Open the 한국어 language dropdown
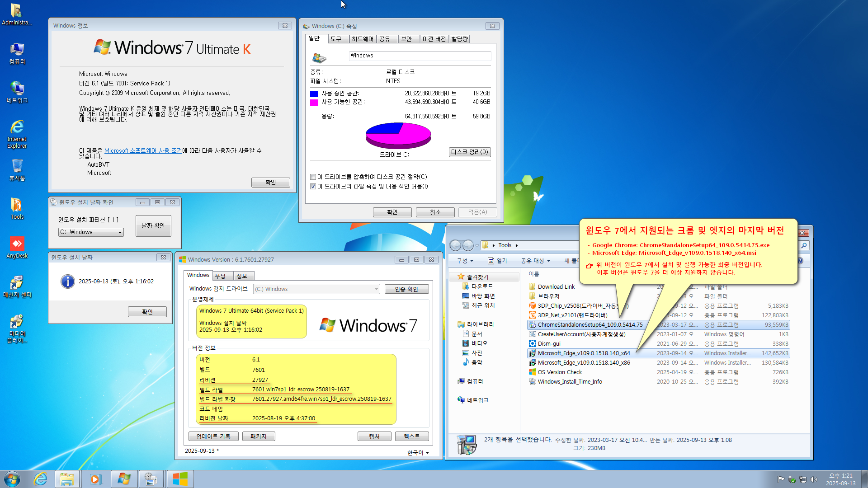 click(x=418, y=453)
